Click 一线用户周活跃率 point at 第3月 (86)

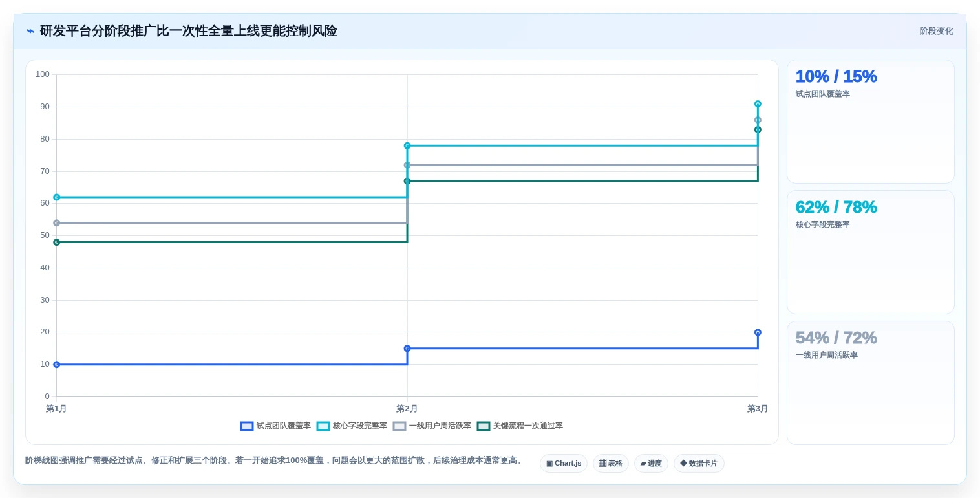click(758, 120)
